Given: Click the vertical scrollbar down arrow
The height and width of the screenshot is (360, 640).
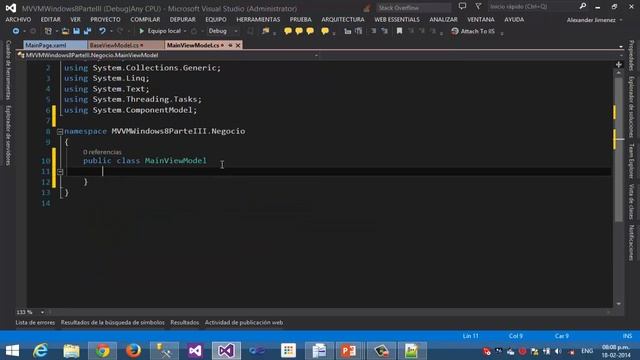Looking at the screenshot, I should coord(619,304).
